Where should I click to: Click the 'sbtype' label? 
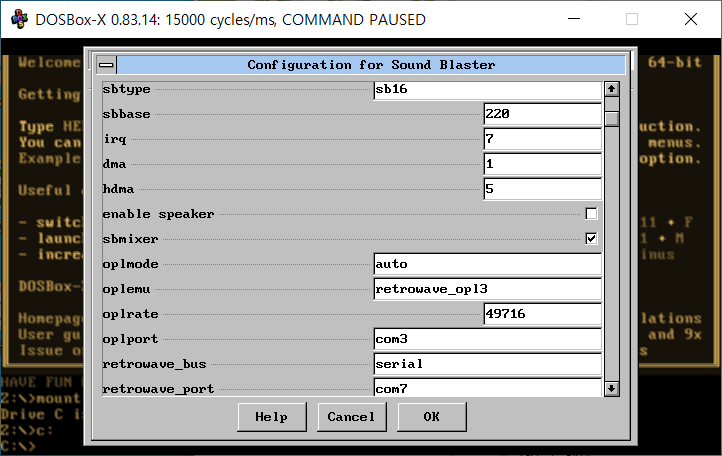(126, 89)
